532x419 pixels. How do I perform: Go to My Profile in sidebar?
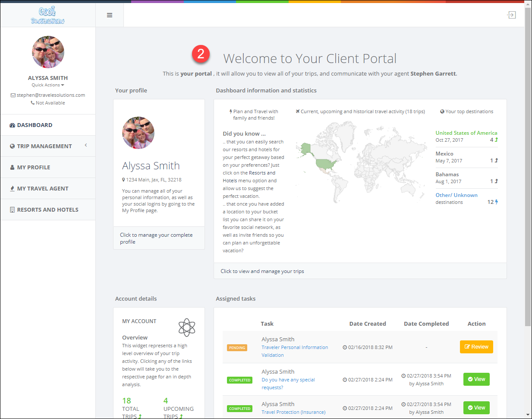point(33,167)
